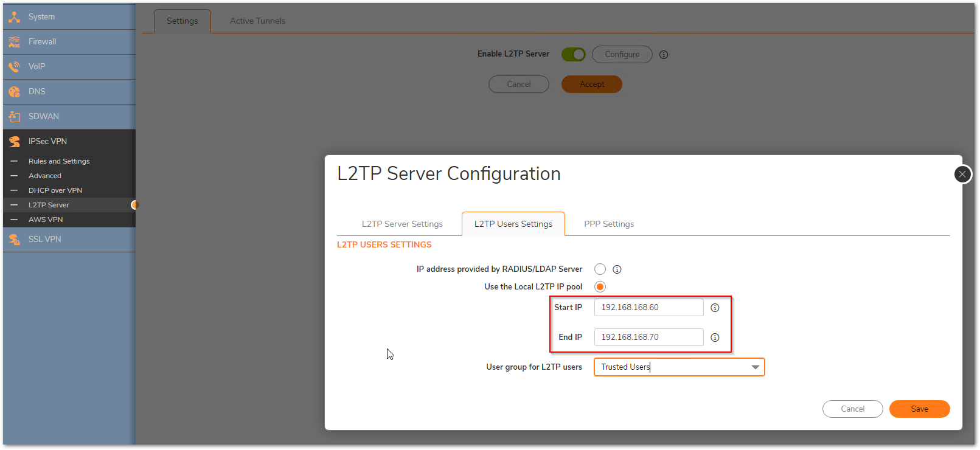This screenshot has width=980, height=450.
Task: Open the Settings tab
Action: 182,21
